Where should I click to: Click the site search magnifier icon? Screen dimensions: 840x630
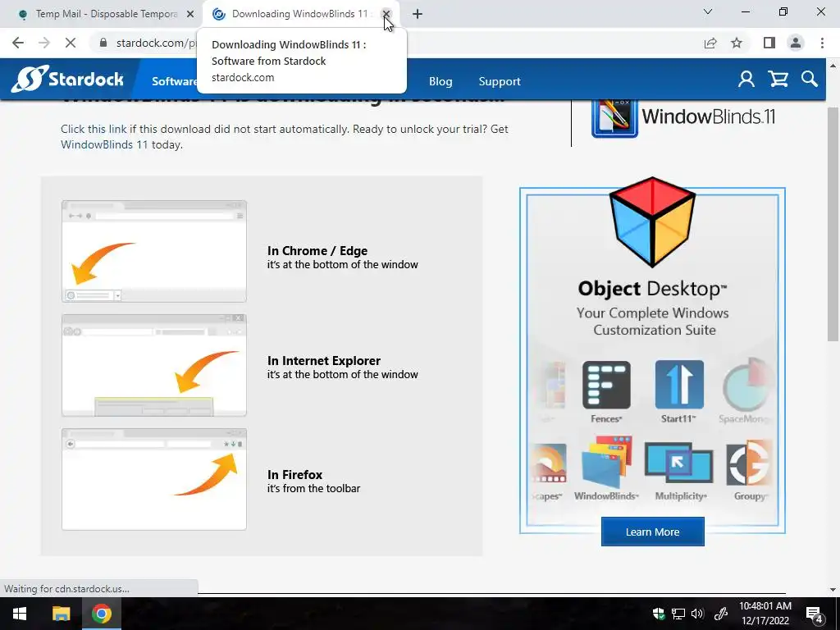pyautogui.click(x=810, y=80)
